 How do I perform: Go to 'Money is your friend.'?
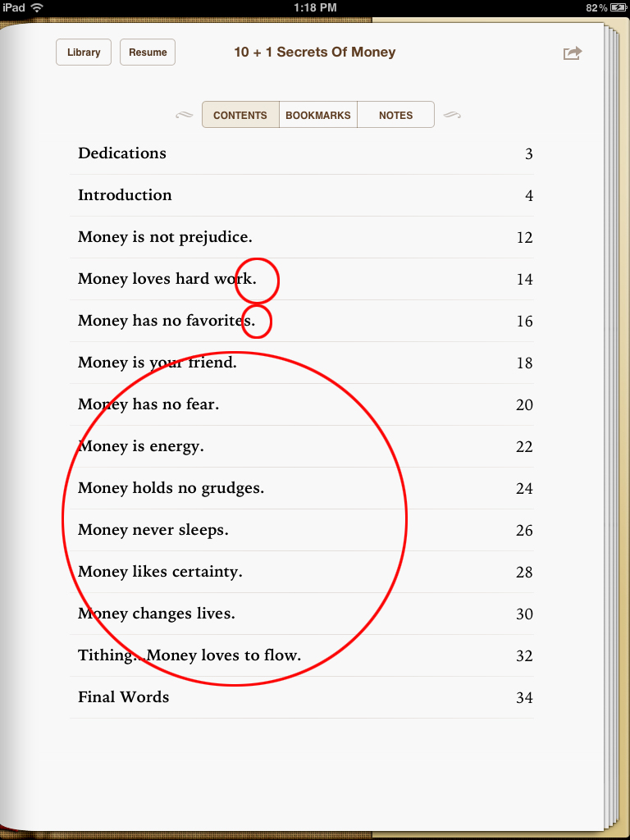click(302, 363)
